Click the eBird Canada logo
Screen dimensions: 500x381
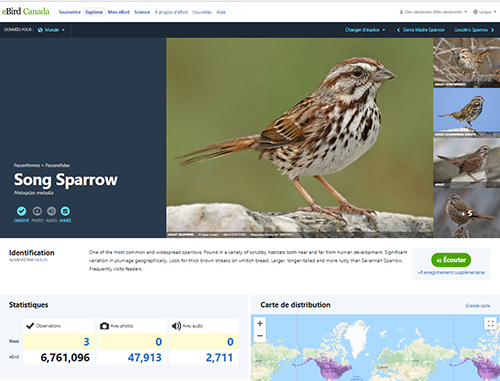(x=26, y=12)
